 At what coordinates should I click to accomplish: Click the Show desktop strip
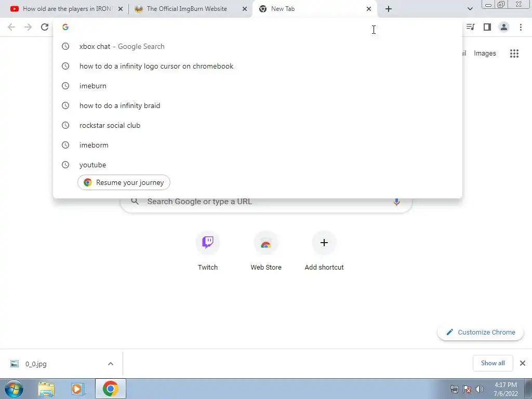click(528, 389)
